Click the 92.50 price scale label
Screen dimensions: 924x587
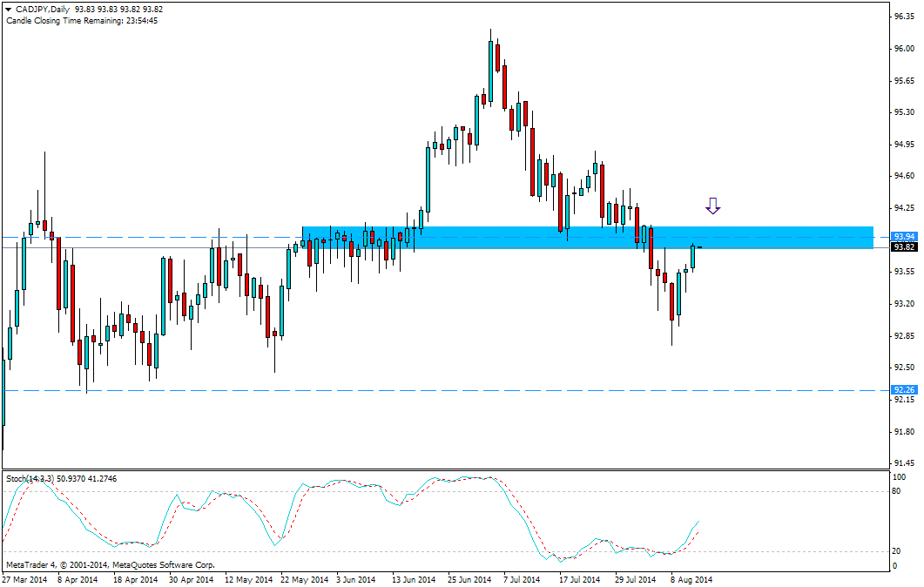(905, 368)
